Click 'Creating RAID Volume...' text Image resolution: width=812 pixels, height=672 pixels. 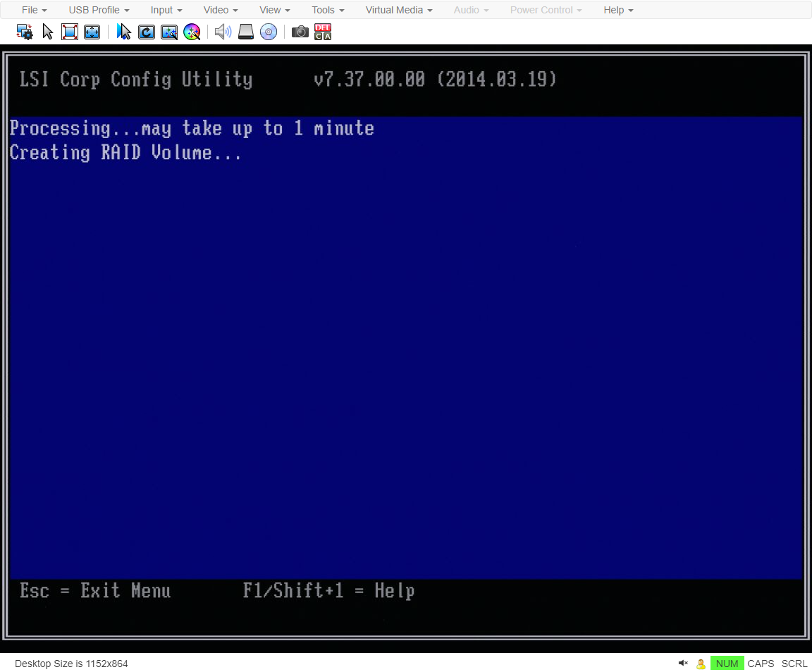(125, 153)
